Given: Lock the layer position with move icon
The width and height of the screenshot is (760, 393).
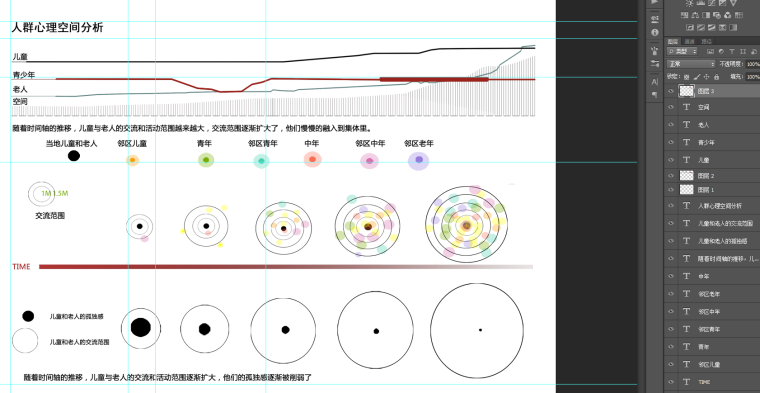Looking at the screenshot, I should click(706, 77).
